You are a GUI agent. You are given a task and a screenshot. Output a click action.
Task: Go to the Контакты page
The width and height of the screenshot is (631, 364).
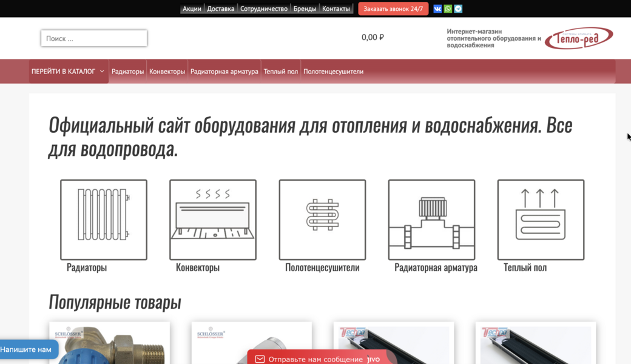336,8
